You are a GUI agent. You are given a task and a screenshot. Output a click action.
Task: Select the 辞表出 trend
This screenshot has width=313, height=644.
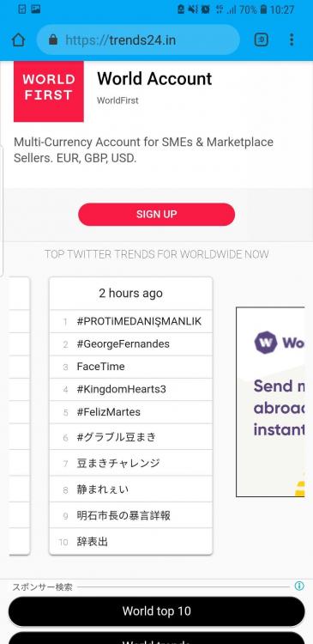point(93,542)
